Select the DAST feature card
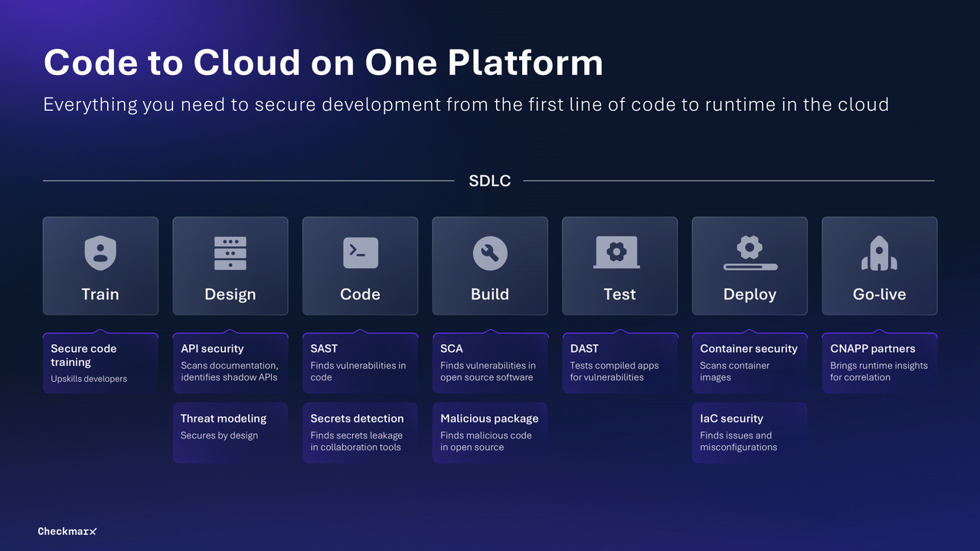 coord(619,363)
